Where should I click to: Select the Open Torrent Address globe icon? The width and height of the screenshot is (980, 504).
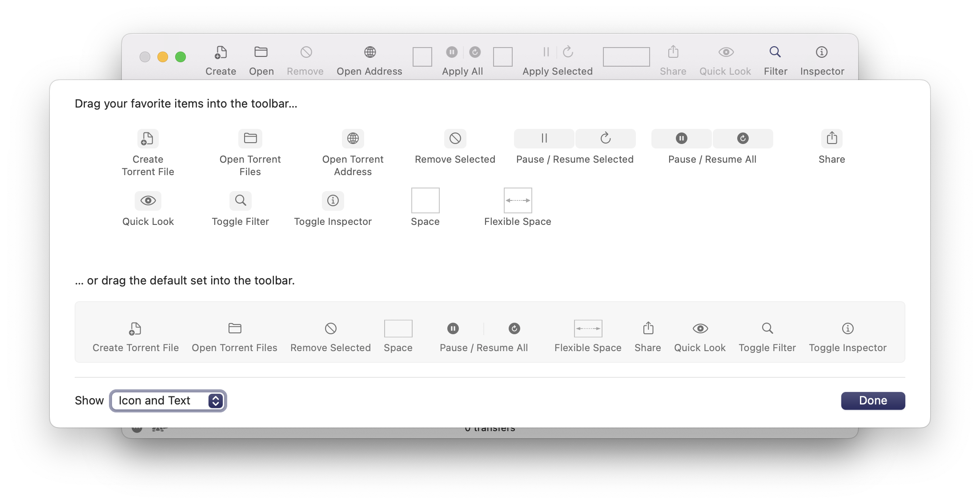click(x=353, y=139)
